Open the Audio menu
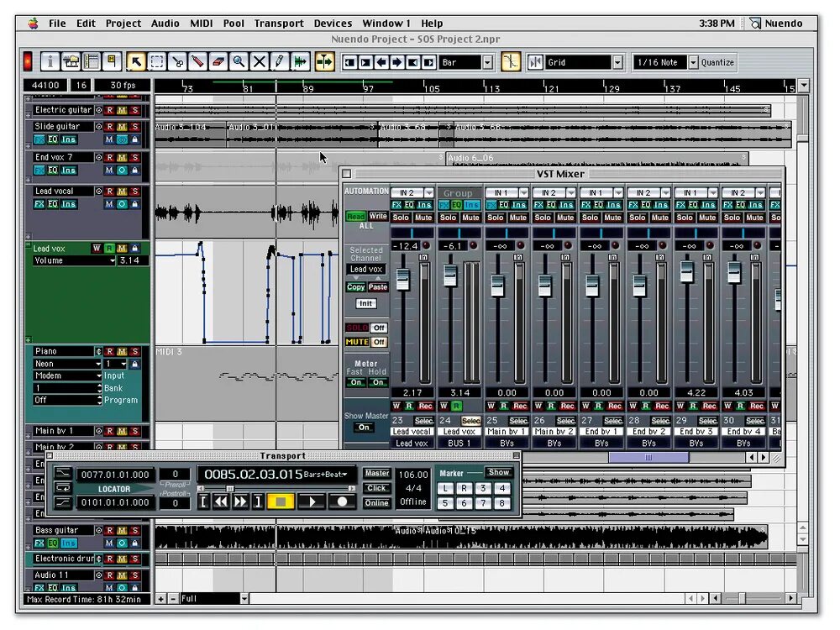 click(165, 23)
